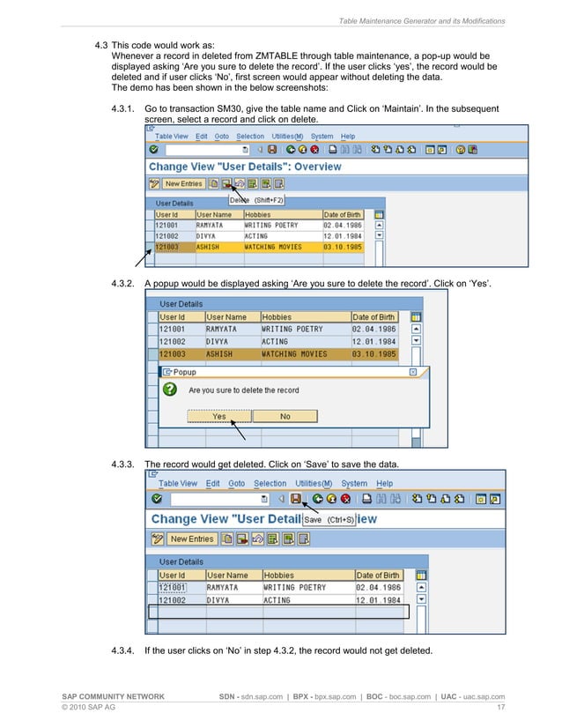Click New Entries button in step 4.3.1
The height and width of the screenshot is (728, 562).
[x=184, y=184]
